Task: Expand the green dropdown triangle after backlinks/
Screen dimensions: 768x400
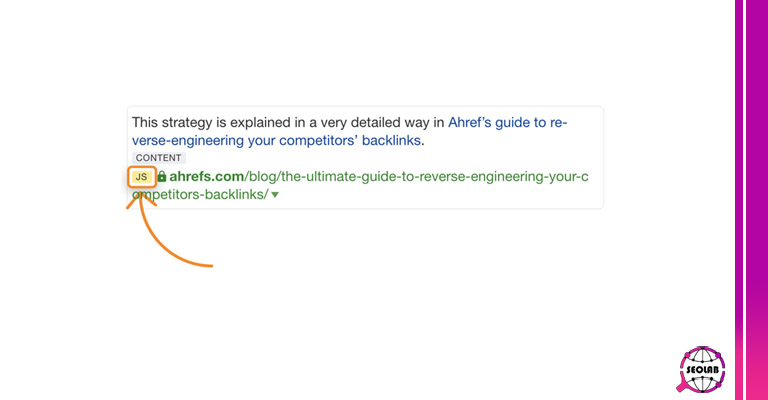Action: click(275, 195)
